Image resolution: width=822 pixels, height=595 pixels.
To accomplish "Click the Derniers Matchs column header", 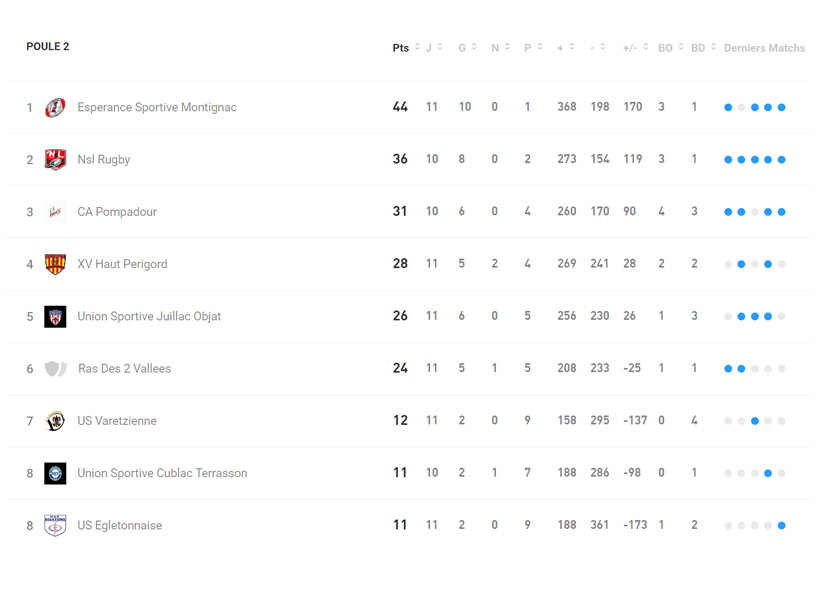I will coord(764,48).
